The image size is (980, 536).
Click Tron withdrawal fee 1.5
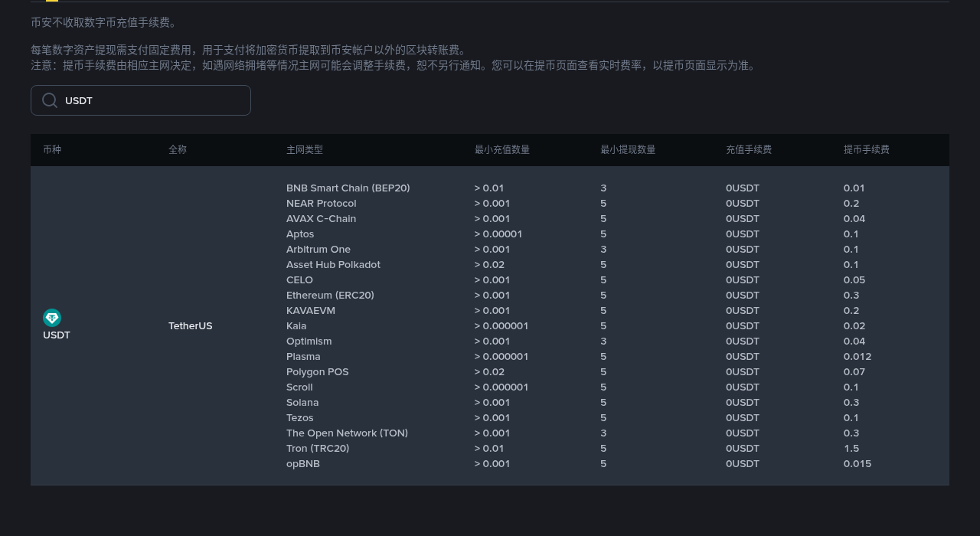pyautogui.click(x=851, y=449)
